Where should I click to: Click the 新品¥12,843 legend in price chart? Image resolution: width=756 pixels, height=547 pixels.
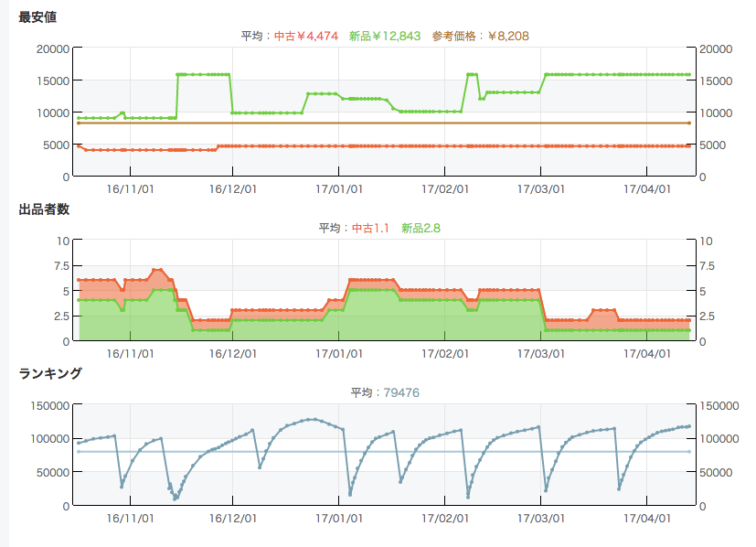(385, 36)
